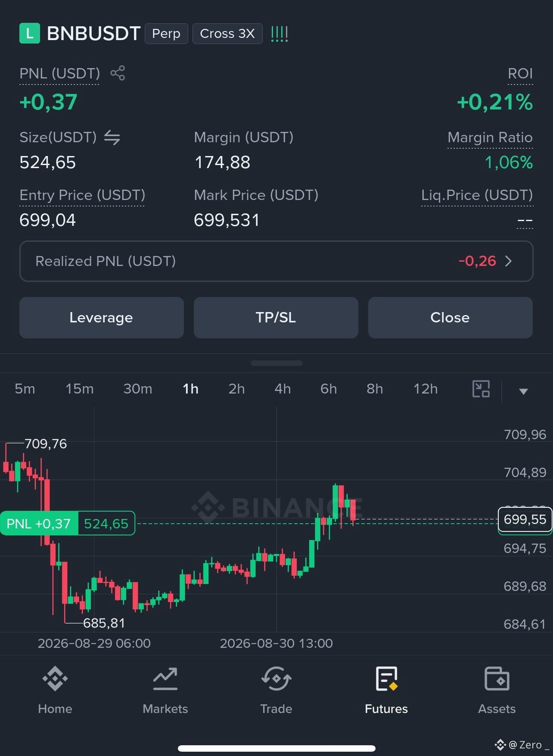Select the 4h chart interval
This screenshot has width=553, height=756.
(283, 389)
